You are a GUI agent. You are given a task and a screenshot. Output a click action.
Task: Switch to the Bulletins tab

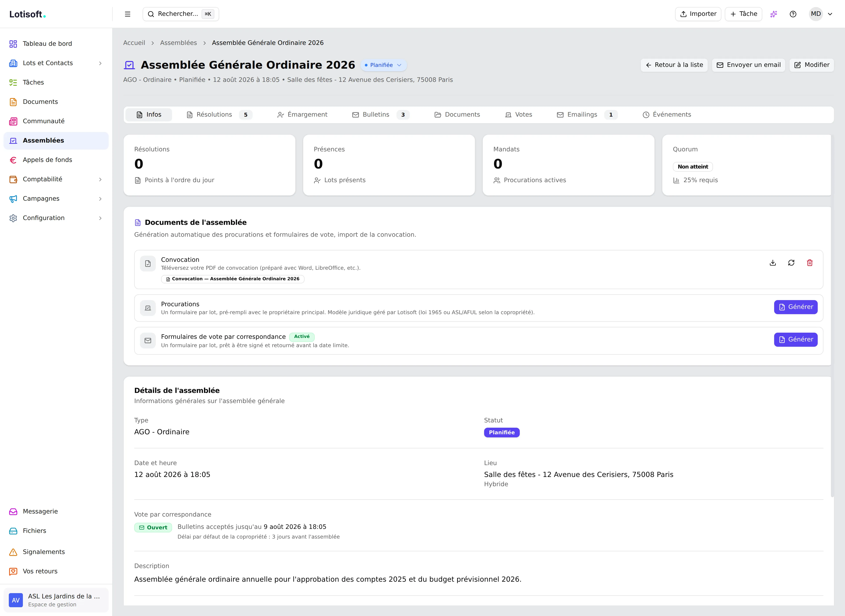[x=381, y=115]
